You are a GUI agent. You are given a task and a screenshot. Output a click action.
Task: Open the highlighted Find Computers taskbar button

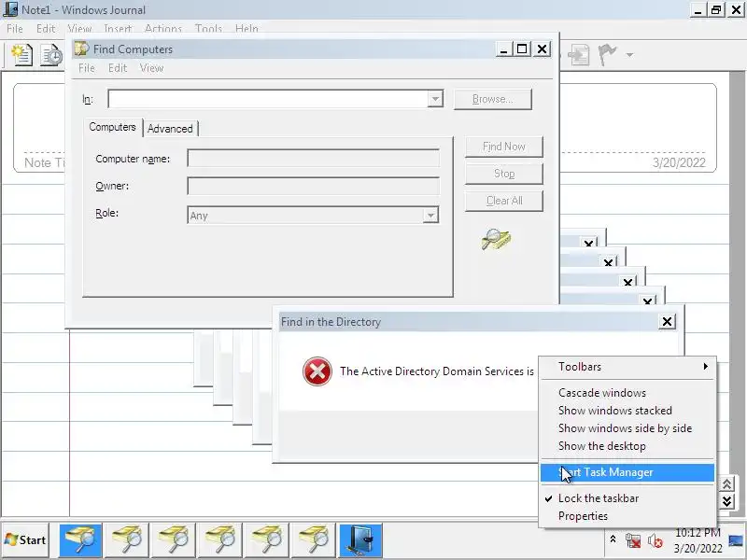[80, 540]
